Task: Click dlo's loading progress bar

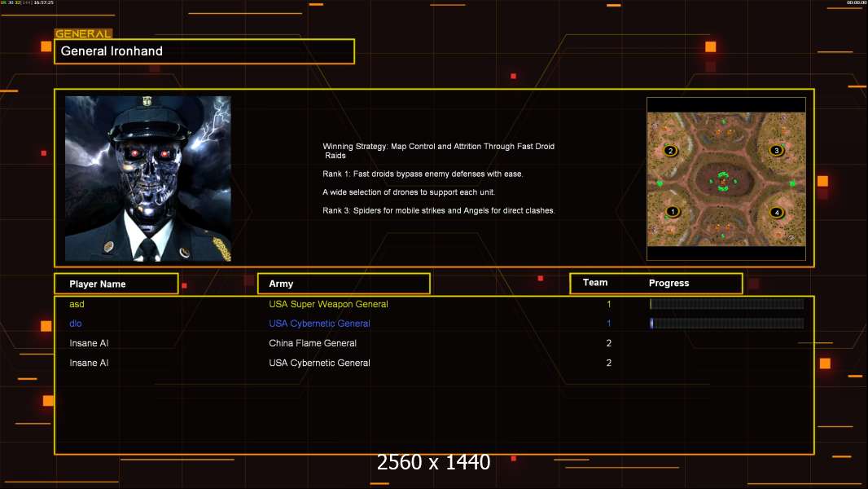Action: pyautogui.click(x=727, y=324)
